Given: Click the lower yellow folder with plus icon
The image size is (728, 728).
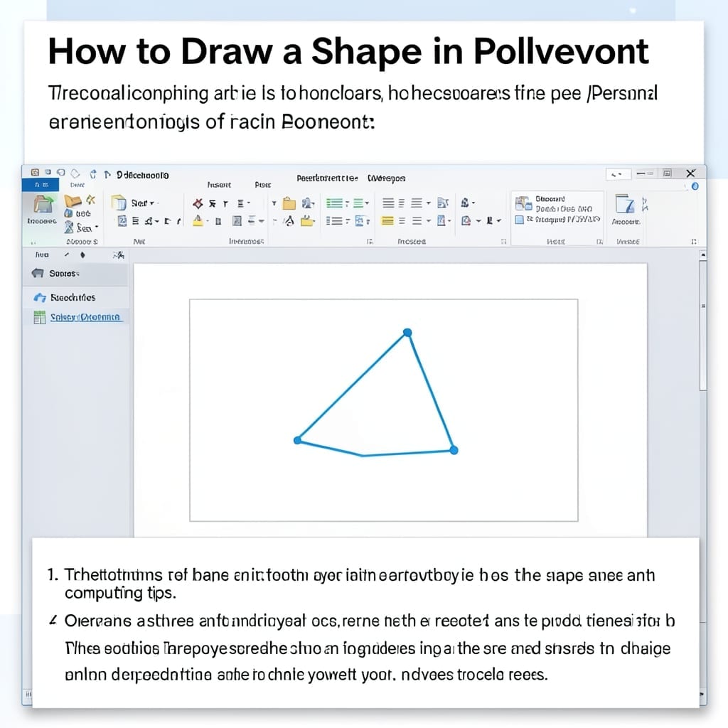Looking at the screenshot, I should point(307,221).
